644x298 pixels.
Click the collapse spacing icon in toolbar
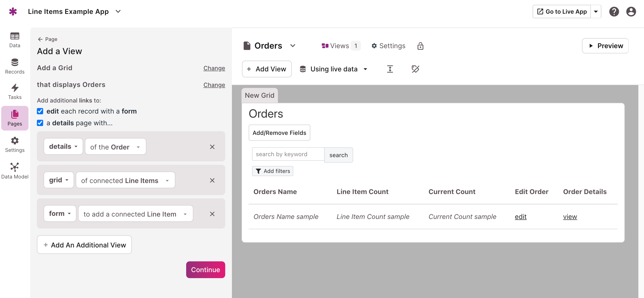point(390,69)
